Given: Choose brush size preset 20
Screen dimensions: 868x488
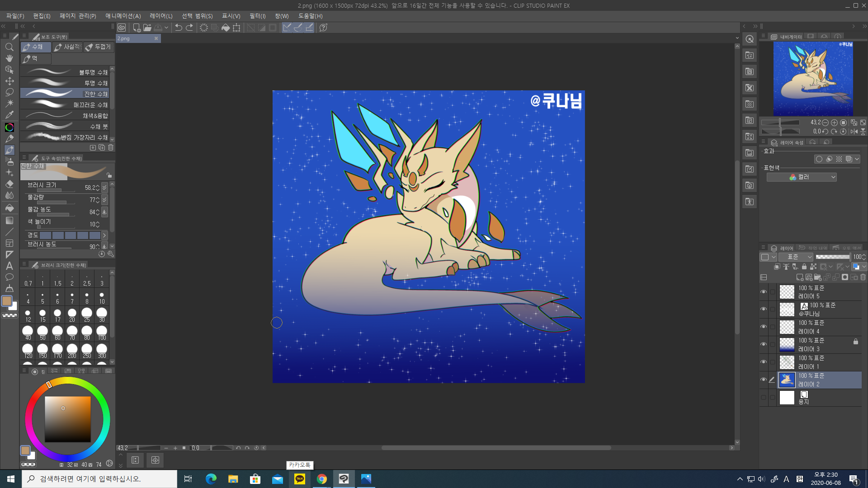Looking at the screenshot, I should [x=72, y=315].
